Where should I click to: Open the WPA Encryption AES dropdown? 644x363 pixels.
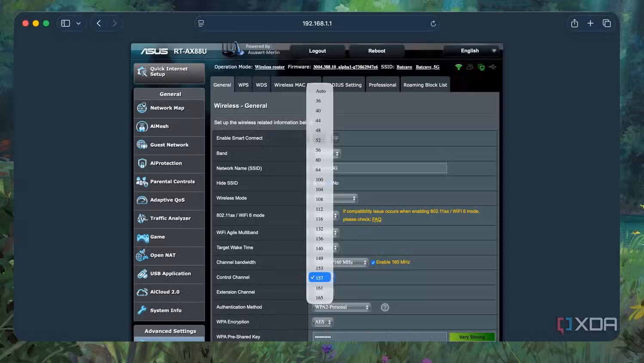[323, 322]
